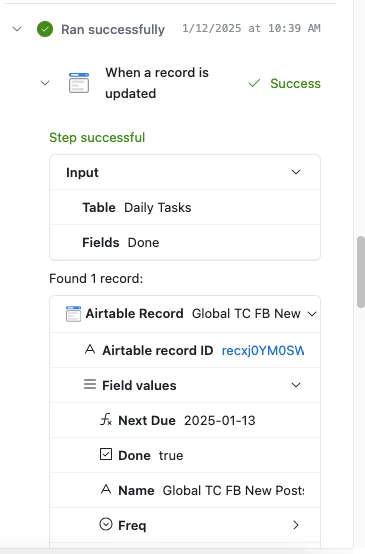This screenshot has height=554, width=365.
Task: Click the checkbox icon beside Done field
Action: point(106,454)
